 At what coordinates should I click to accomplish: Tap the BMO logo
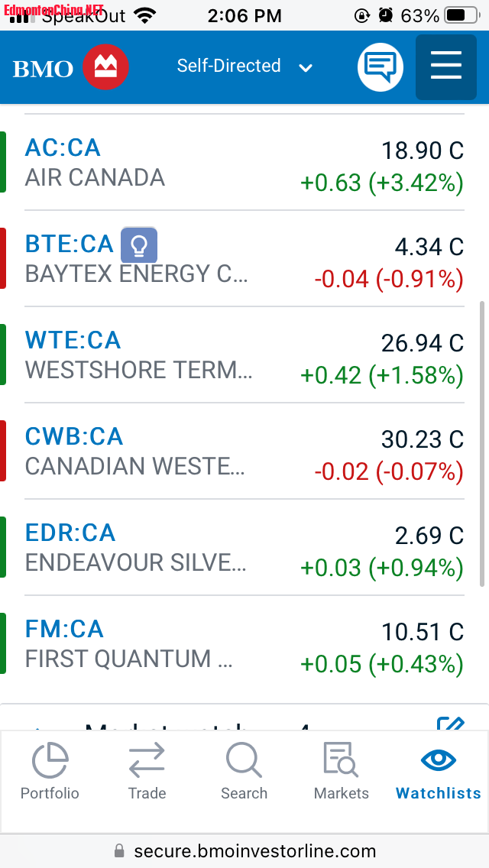(x=70, y=68)
